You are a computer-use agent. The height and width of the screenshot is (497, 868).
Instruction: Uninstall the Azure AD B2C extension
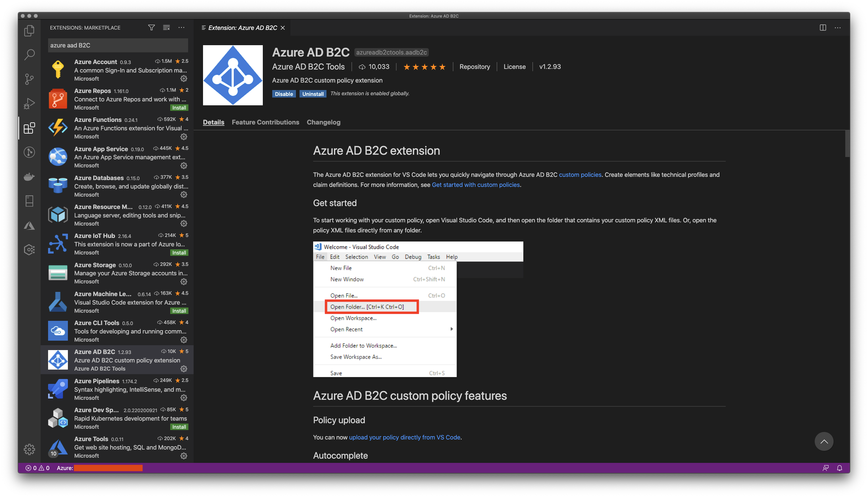[x=313, y=94]
